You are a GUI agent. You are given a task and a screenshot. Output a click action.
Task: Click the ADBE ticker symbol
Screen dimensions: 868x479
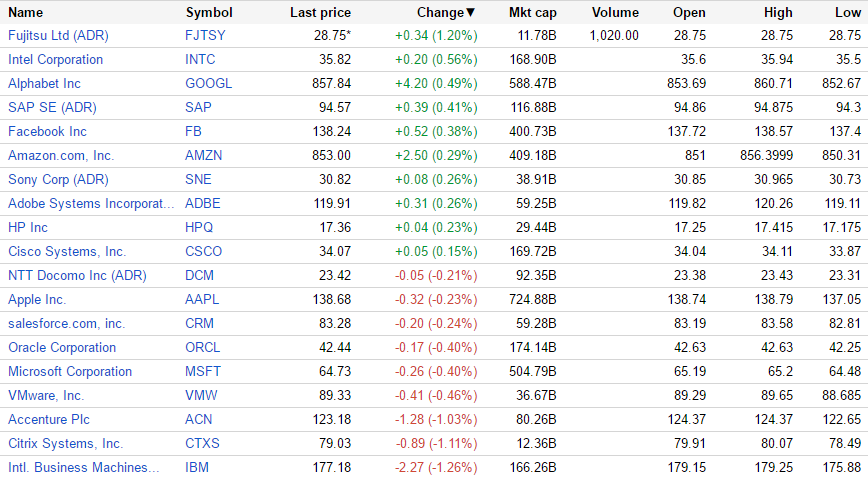pos(204,203)
